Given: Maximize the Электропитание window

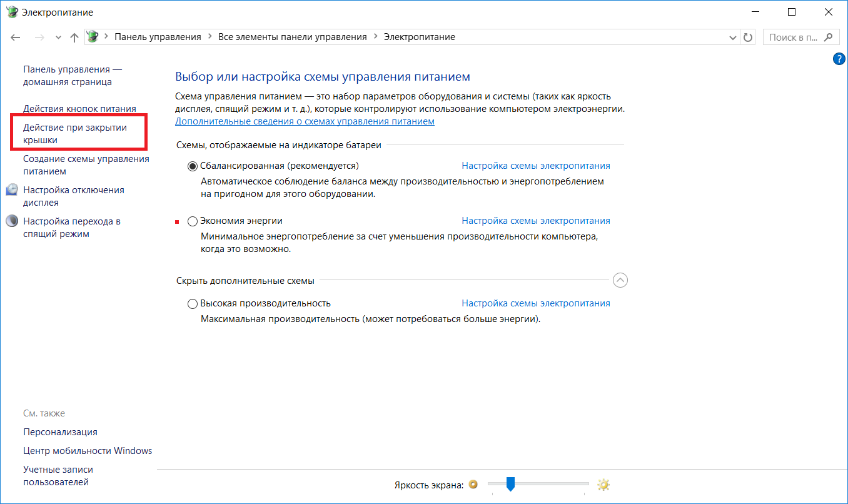Looking at the screenshot, I should [792, 12].
